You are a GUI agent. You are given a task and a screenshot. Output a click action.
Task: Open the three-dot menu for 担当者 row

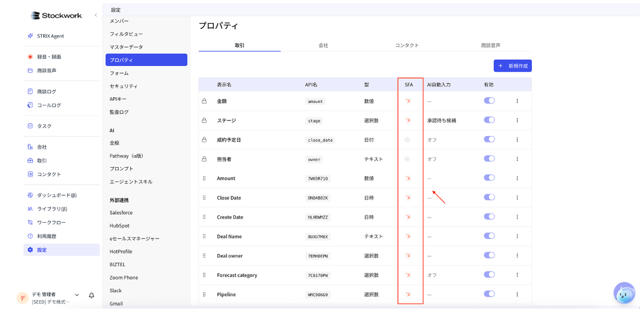pos(517,159)
